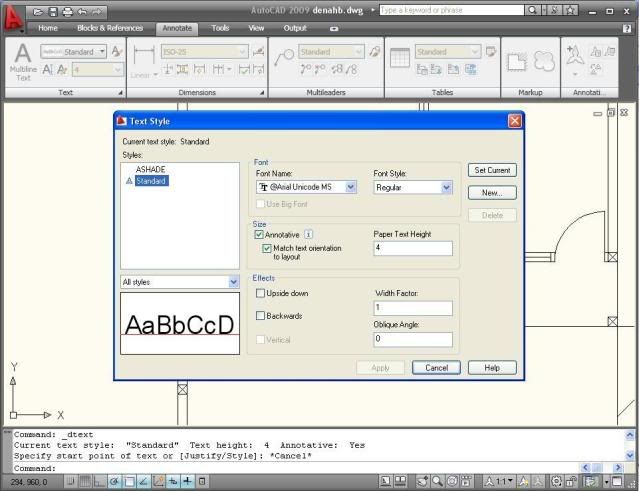Open the Font Name dropdown
The height and width of the screenshot is (491, 639).
350,187
